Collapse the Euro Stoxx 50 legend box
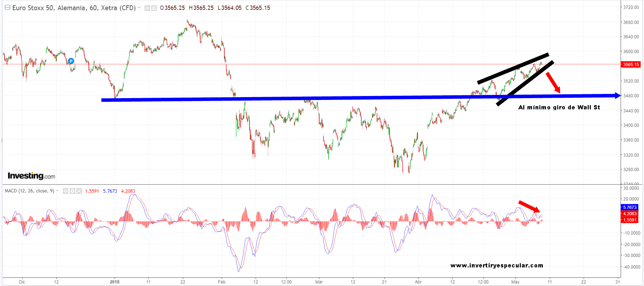 pos(7,8)
